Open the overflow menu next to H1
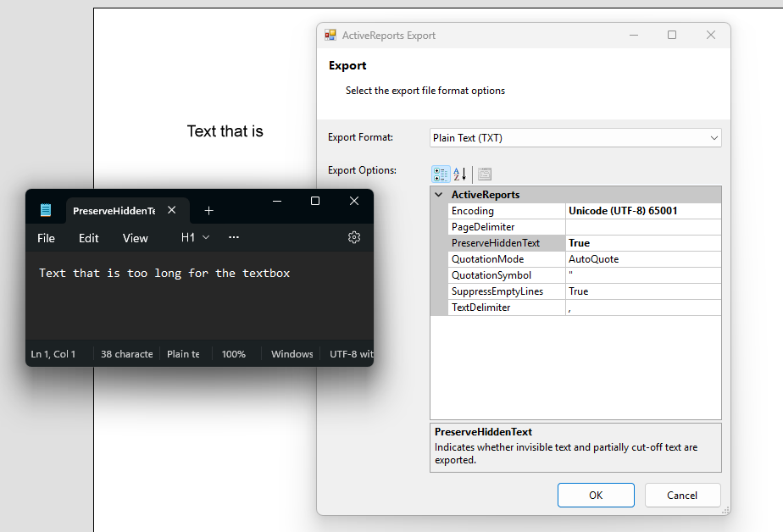 (x=234, y=238)
